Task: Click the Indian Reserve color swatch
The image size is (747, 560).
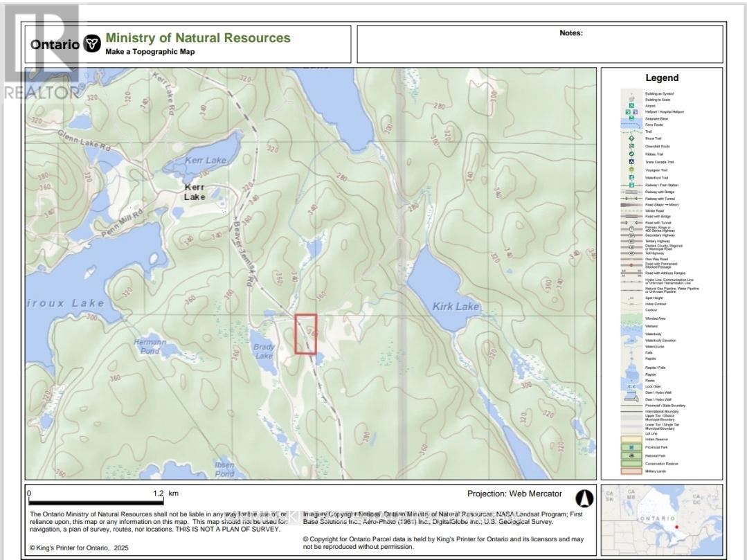Action: click(631, 439)
